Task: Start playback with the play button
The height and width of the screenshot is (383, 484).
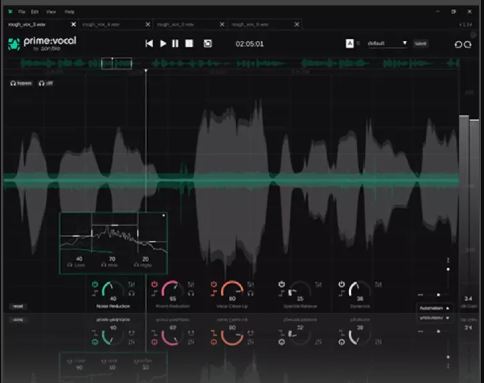Action: [163, 44]
